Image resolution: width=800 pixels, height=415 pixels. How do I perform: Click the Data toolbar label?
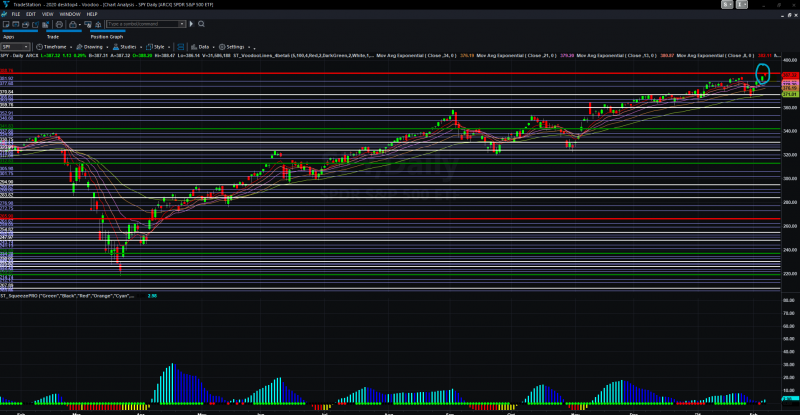(204, 47)
